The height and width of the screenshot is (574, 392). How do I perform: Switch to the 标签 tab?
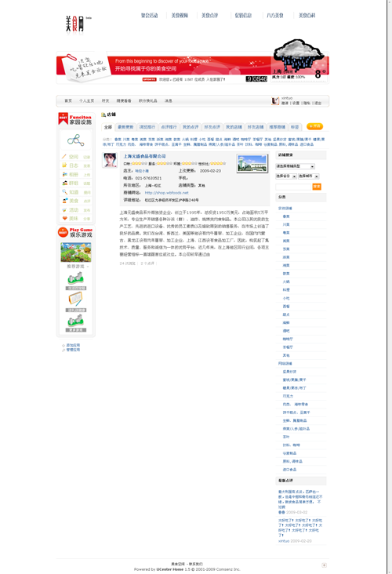[x=295, y=127]
